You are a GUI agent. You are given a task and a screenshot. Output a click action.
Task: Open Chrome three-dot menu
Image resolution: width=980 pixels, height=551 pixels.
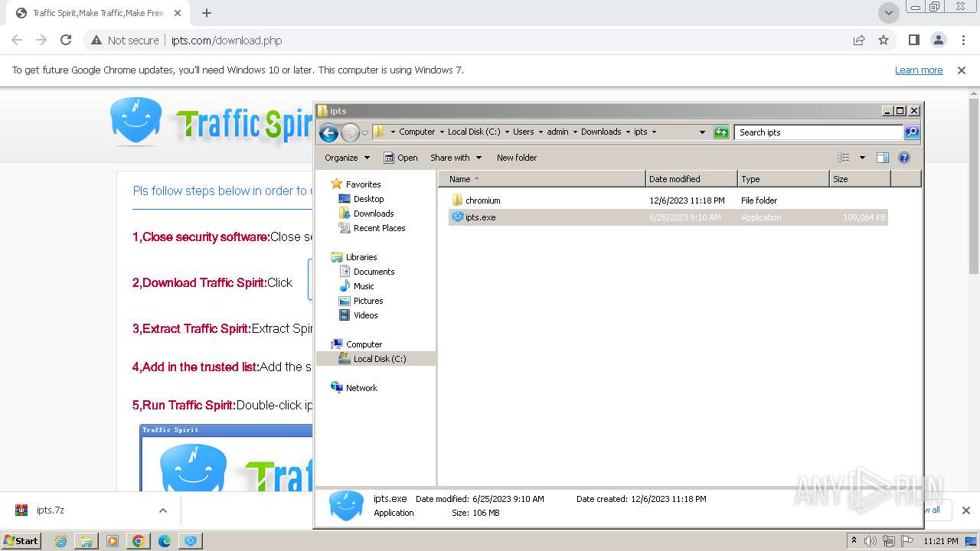coord(963,41)
